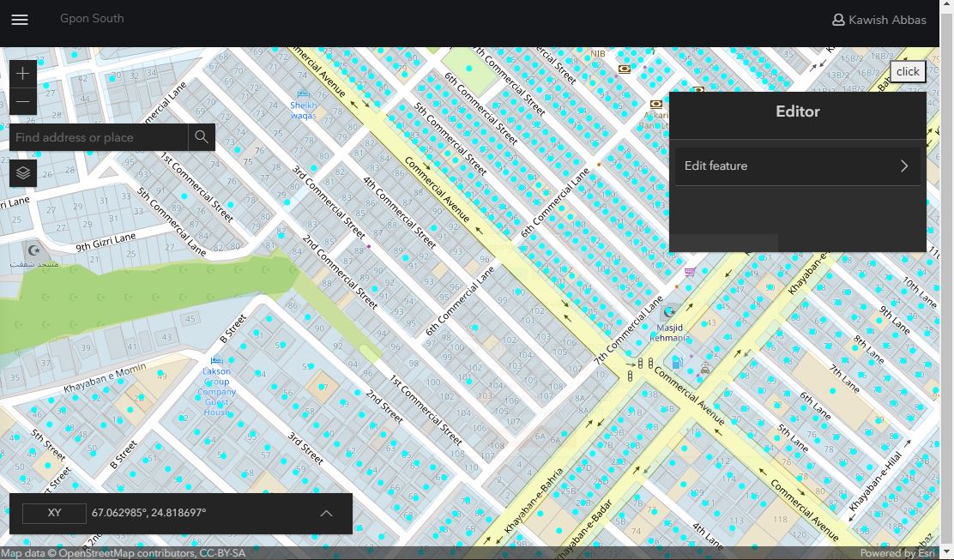Click the Editor panel heading
This screenshot has width=954, height=560.
click(x=798, y=111)
